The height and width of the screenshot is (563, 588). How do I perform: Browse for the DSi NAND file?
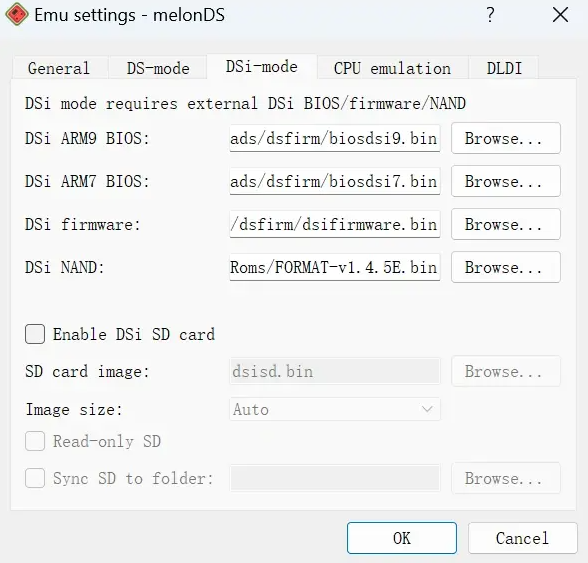coord(506,267)
